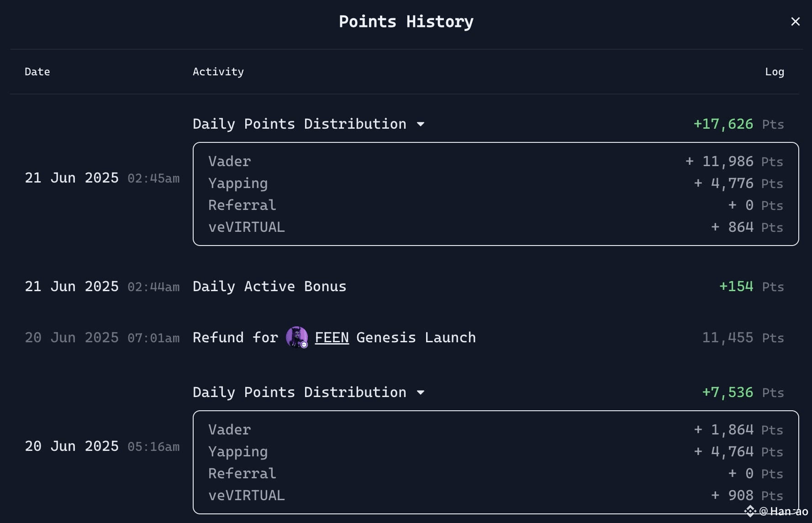Click the Binance logo in watermark

pyautogui.click(x=750, y=511)
